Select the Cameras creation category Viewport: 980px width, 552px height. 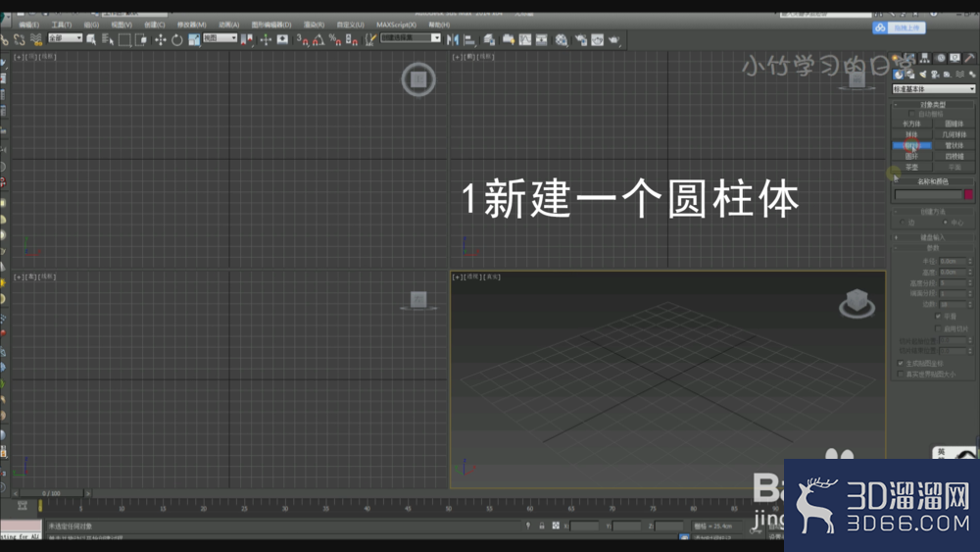point(934,75)
